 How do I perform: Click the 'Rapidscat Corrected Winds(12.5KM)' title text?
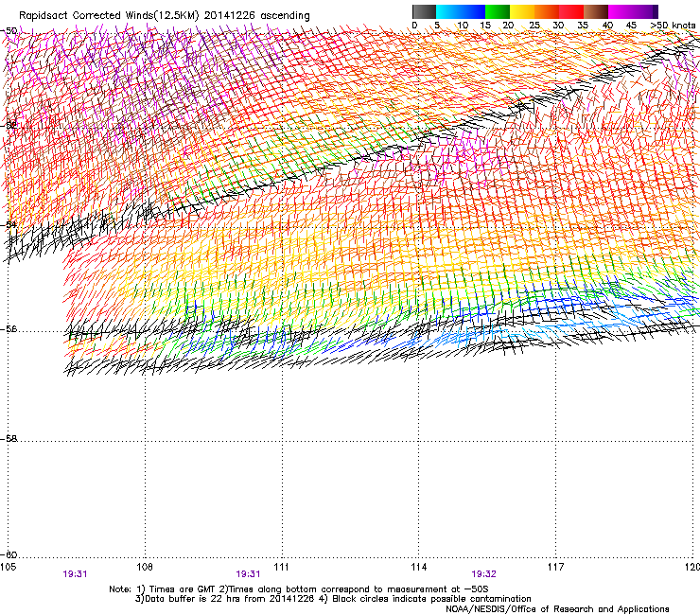(109, 16)
